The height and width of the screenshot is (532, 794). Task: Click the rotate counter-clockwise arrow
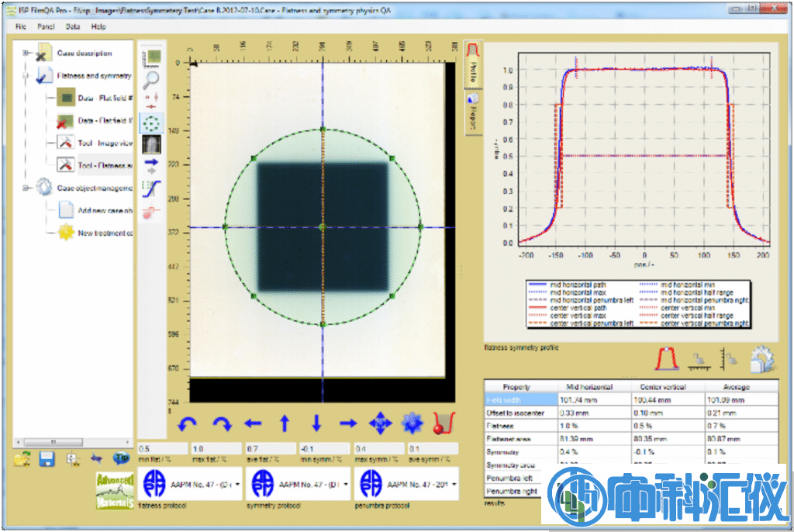point(188,423)
